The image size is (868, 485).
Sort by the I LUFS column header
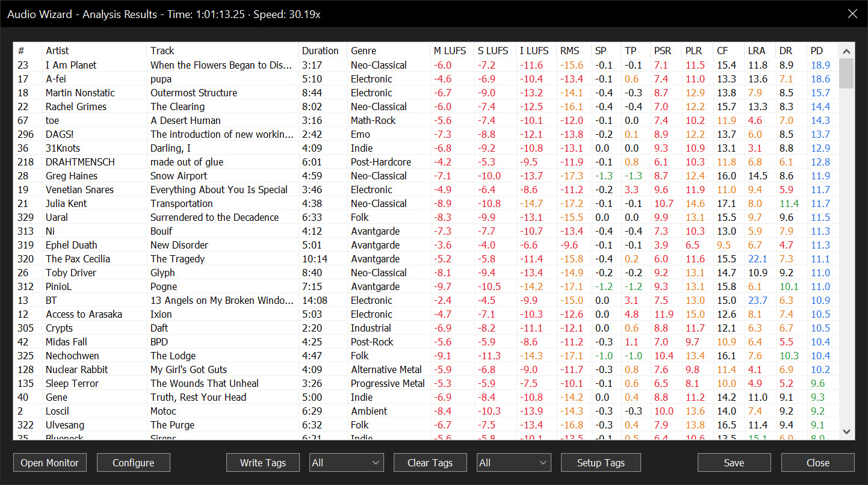point(534,51)
